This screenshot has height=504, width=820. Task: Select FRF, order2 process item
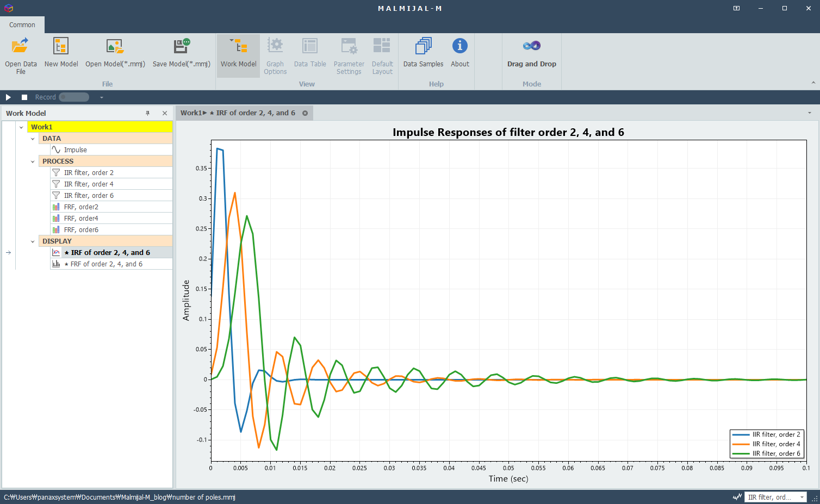pos(111,207)
